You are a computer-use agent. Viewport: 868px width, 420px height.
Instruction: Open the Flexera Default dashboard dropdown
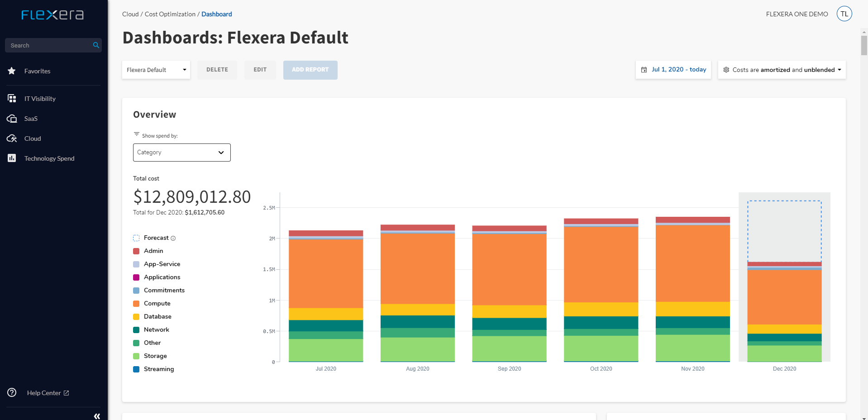coord(156,70)
